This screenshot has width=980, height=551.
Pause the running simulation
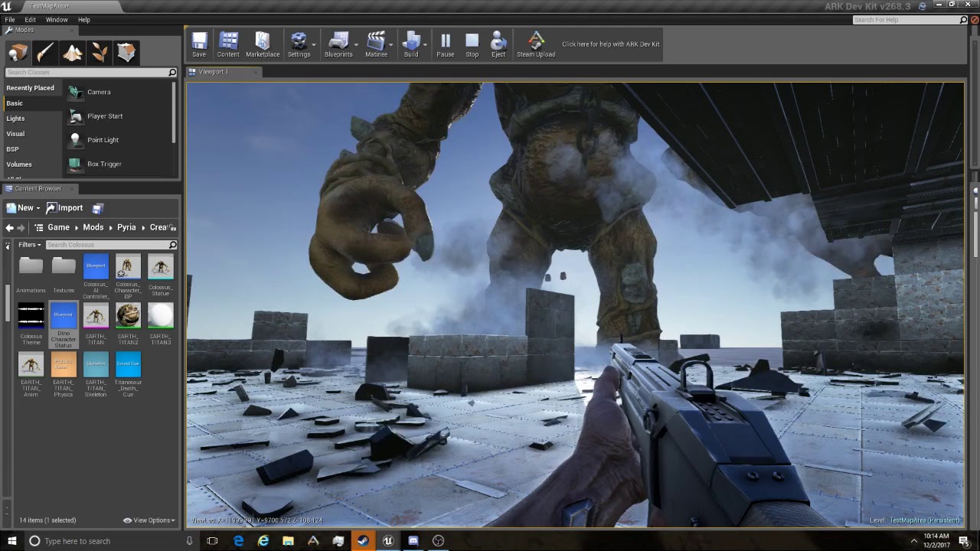pyautogui.click(x=446, y=44)
